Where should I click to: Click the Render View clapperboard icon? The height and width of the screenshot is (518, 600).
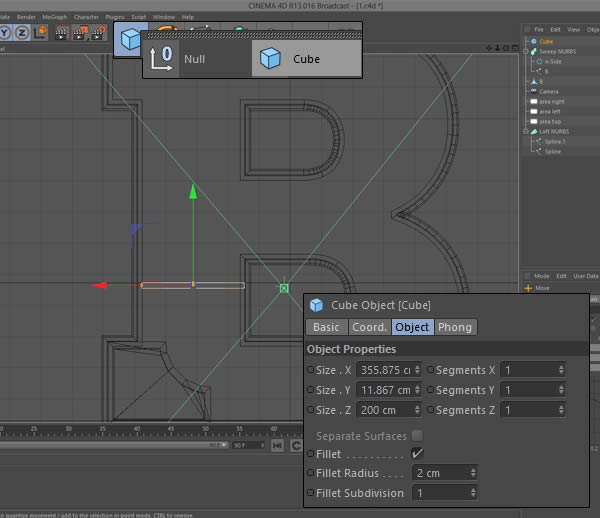[61, 33]
